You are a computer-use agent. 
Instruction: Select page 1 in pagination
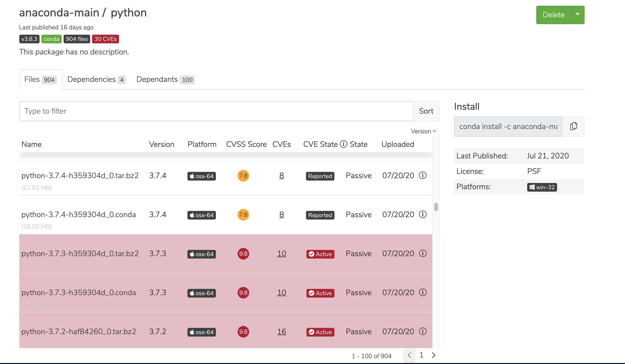tap(421, 355)
